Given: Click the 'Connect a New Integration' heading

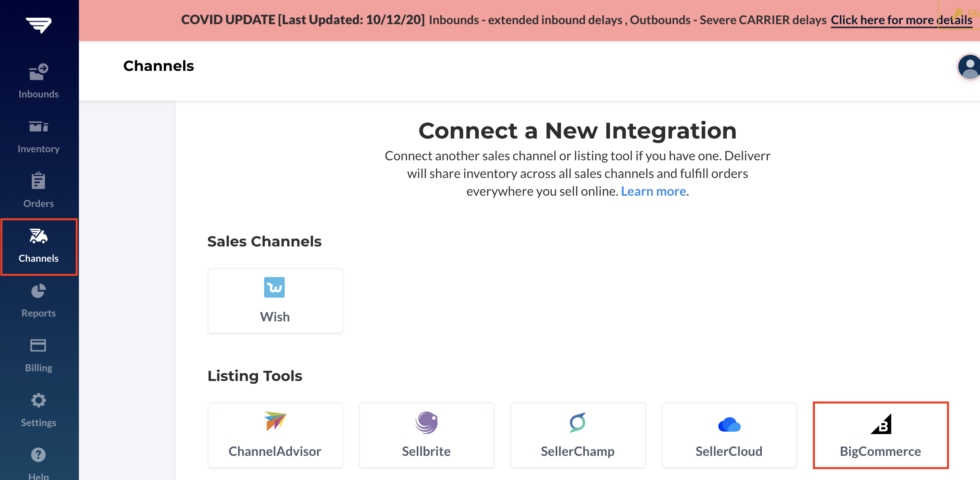Looking at the screenshot, I should tap(578, 130).
